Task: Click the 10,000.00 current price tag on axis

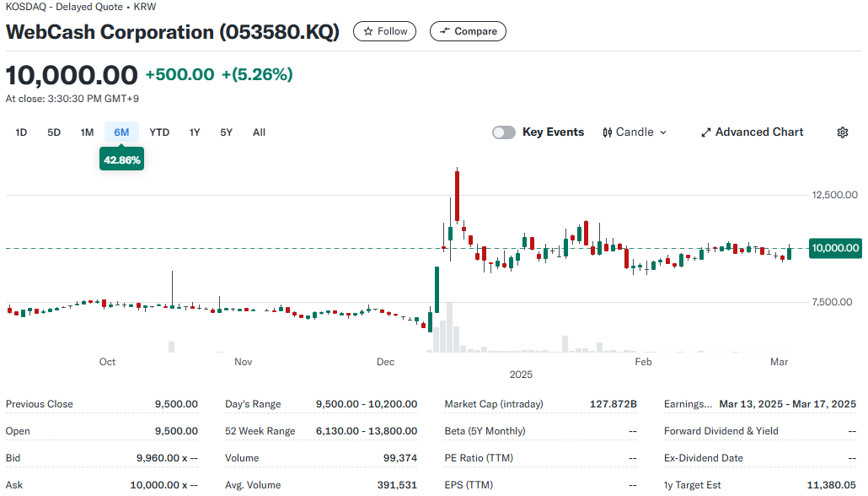Action: (x=835, y=248)
